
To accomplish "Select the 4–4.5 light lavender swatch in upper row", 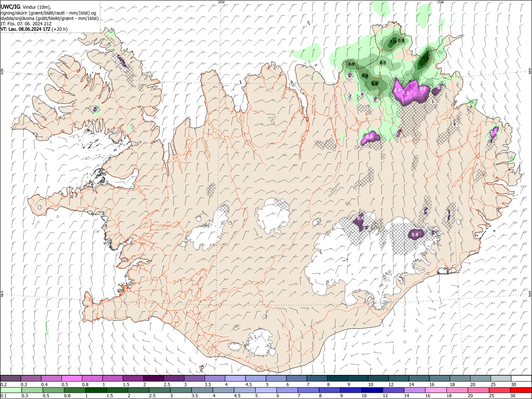I will click(x=235, y=379).
